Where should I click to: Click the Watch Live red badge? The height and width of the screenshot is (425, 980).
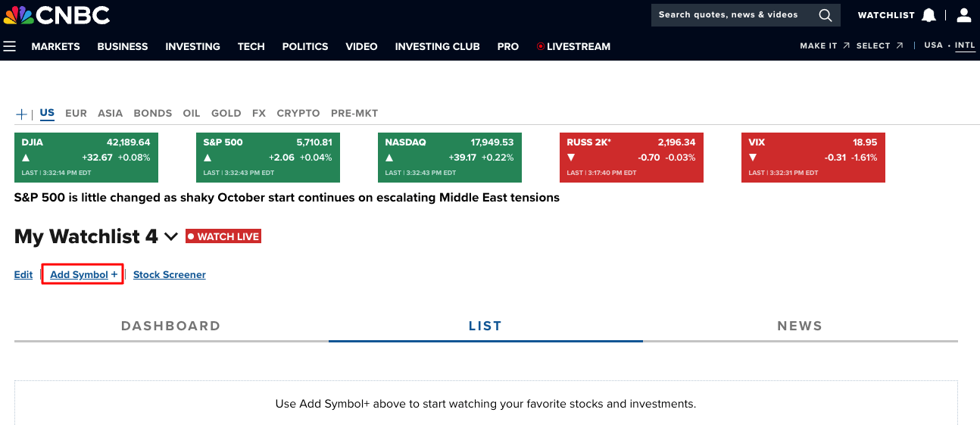click(x=223, y=236)
